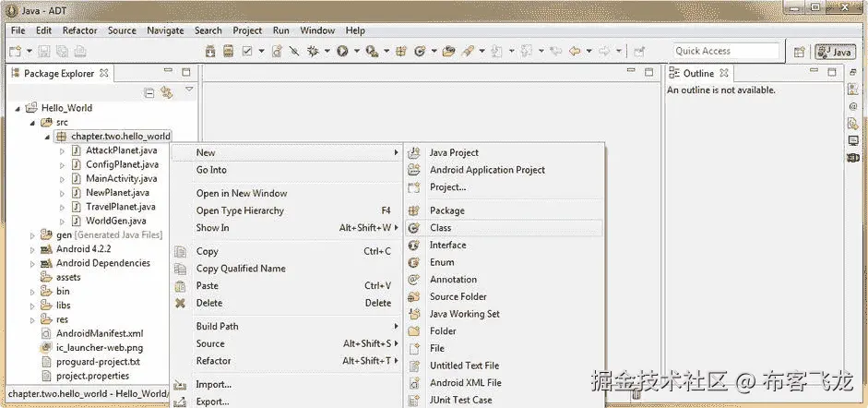Screen dimensions: 868x408
Task: Choose Android Application Project in submenu
Action: coord(505,170)
